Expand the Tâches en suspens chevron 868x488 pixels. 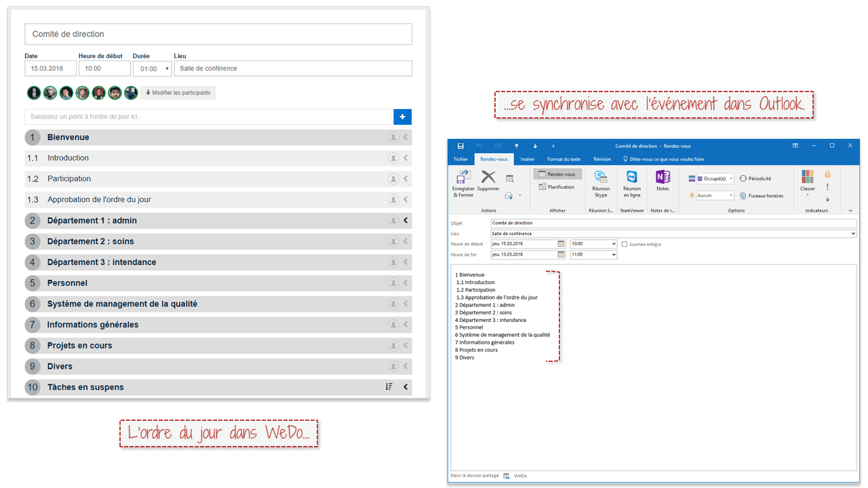[406, 387]
